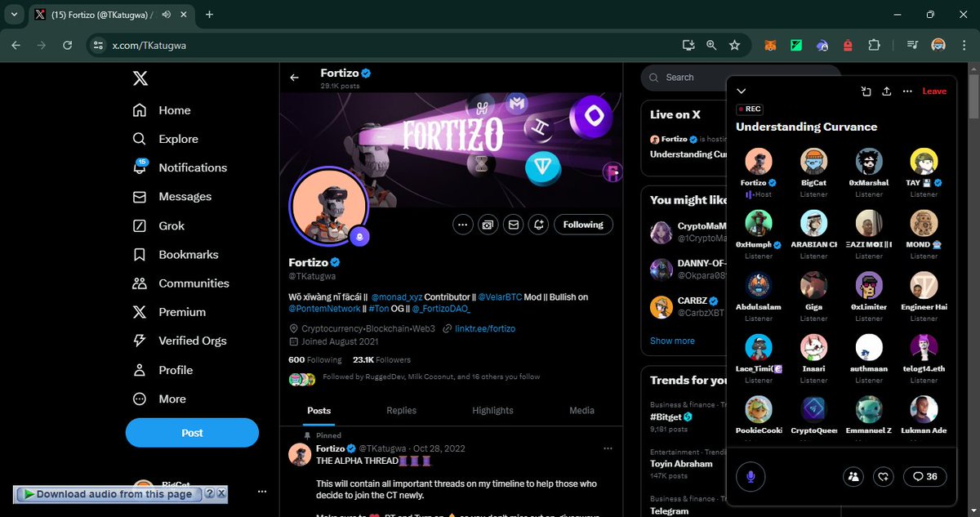Image resolution: width=980 pixels, height=517 pixels.
Task: Open the #Bitget trend
Action: click(x=686, y=417)
